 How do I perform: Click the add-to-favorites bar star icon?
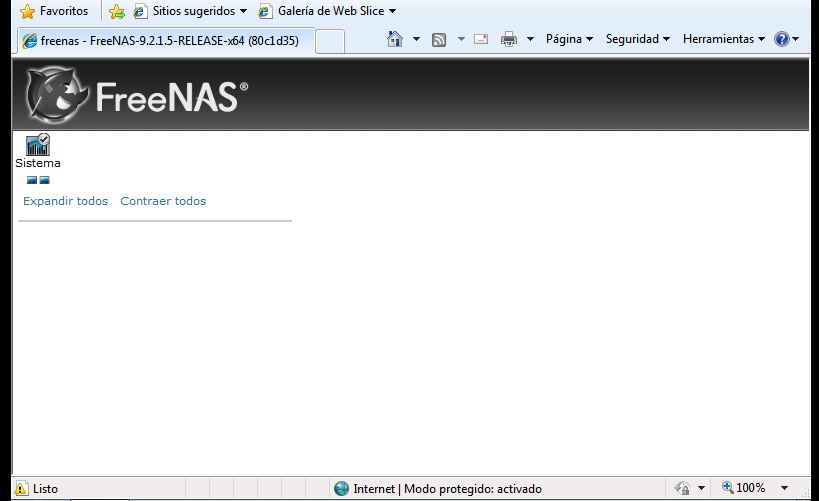pyautogui.click(x=117, y=11)
